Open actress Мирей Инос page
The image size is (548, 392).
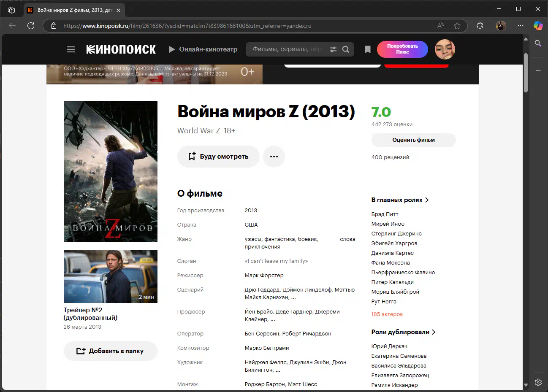[388, 224]
